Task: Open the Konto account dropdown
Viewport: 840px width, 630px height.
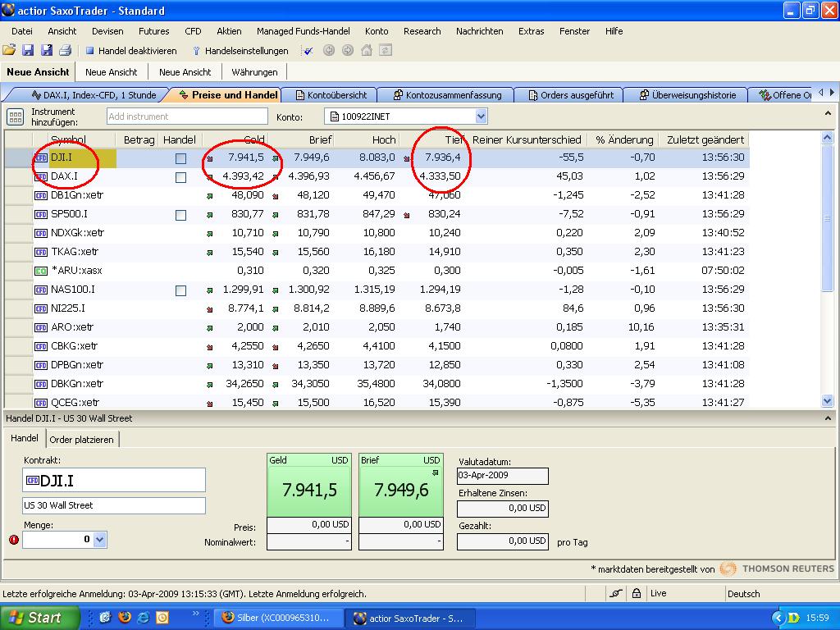Action: 481,116
